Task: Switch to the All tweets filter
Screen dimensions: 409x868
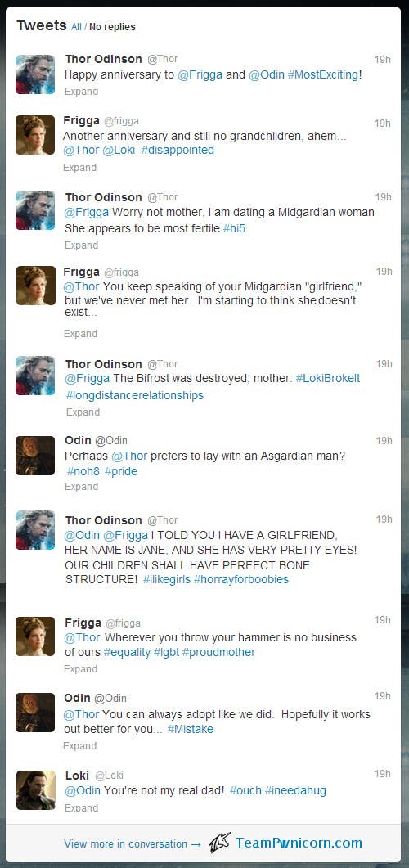Action: [76, 26]
